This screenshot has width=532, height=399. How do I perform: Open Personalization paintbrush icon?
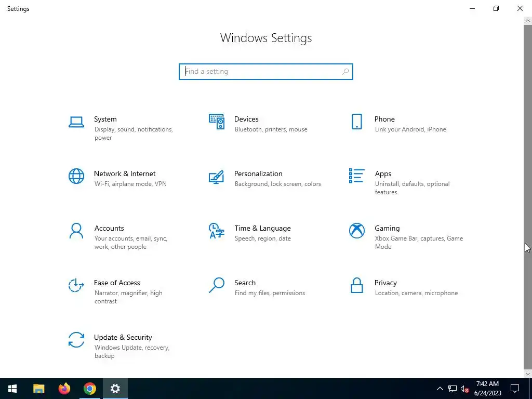[216, 177]
